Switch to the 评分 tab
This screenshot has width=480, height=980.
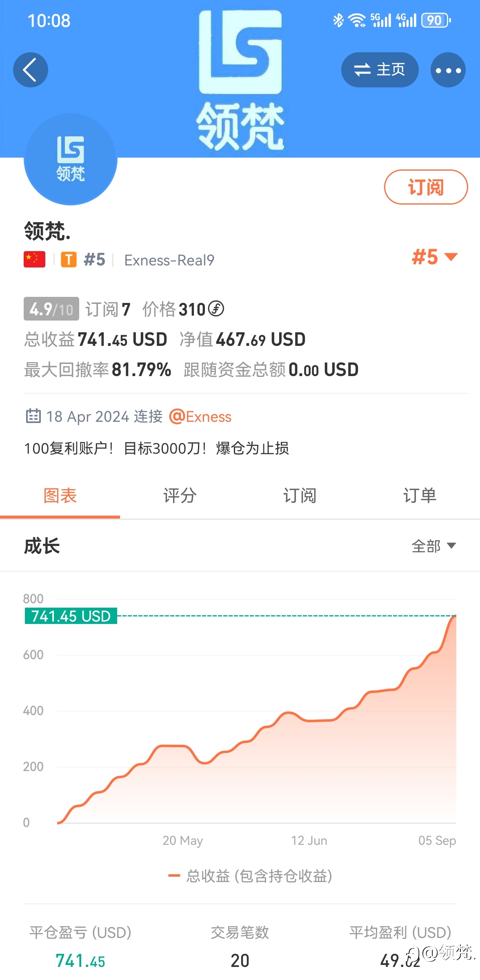coord(180,496)
